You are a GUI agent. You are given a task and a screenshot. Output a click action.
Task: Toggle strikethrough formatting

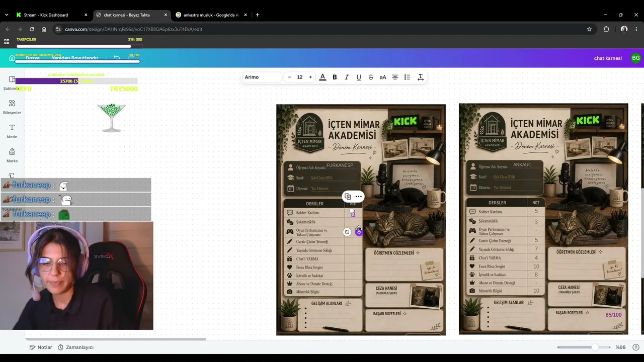(371, 77)
